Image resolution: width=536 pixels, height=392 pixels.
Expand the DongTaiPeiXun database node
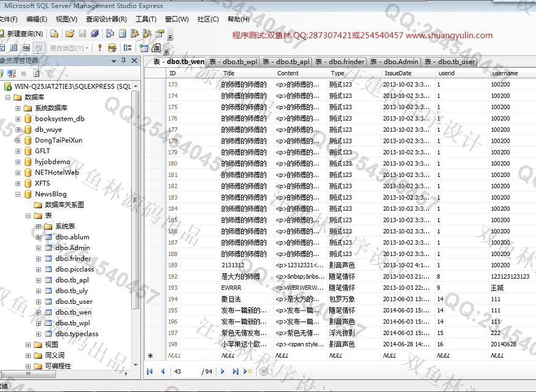click(x=18, y=140)
